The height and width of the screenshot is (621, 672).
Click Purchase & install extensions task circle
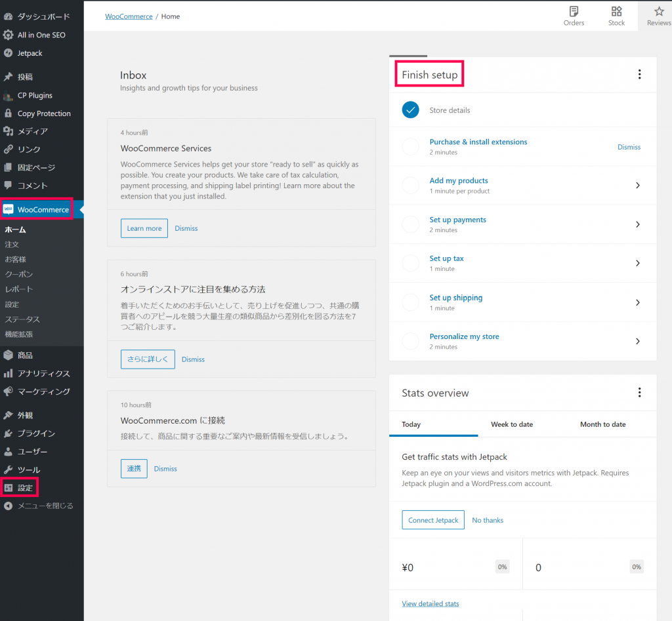[x=411, y=146]
